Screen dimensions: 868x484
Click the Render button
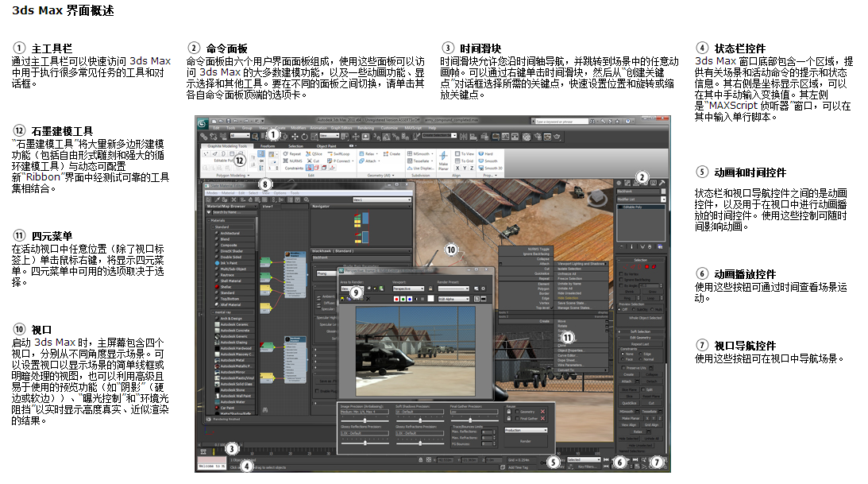[x=526, y=441]
